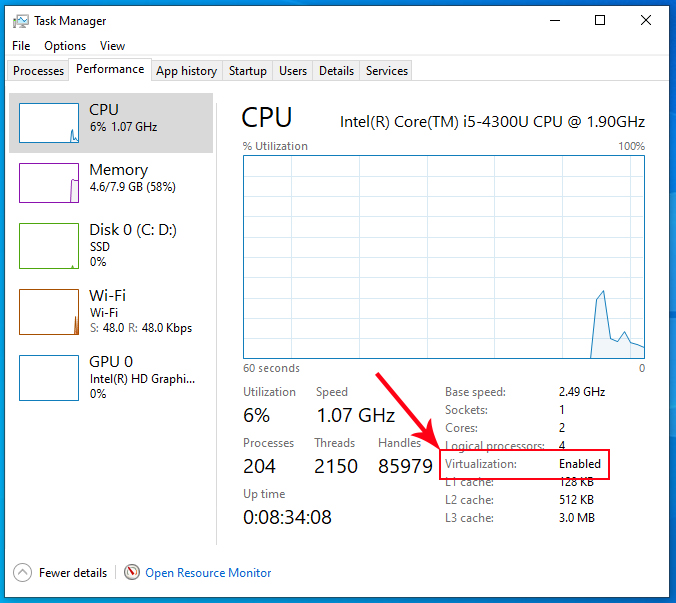Click the Open Resource Monitor link
The image size is (676, 603).
[208, 573]
